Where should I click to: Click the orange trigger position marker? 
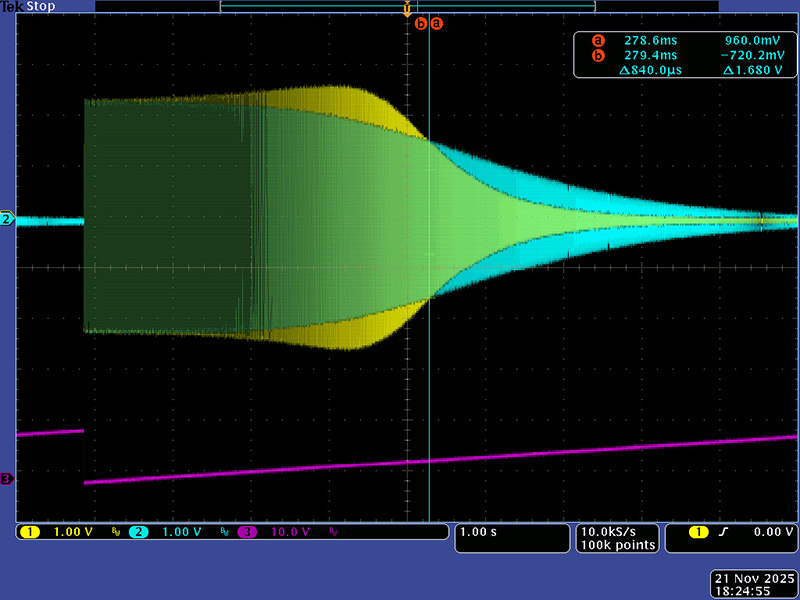click(x=406, y=9)
